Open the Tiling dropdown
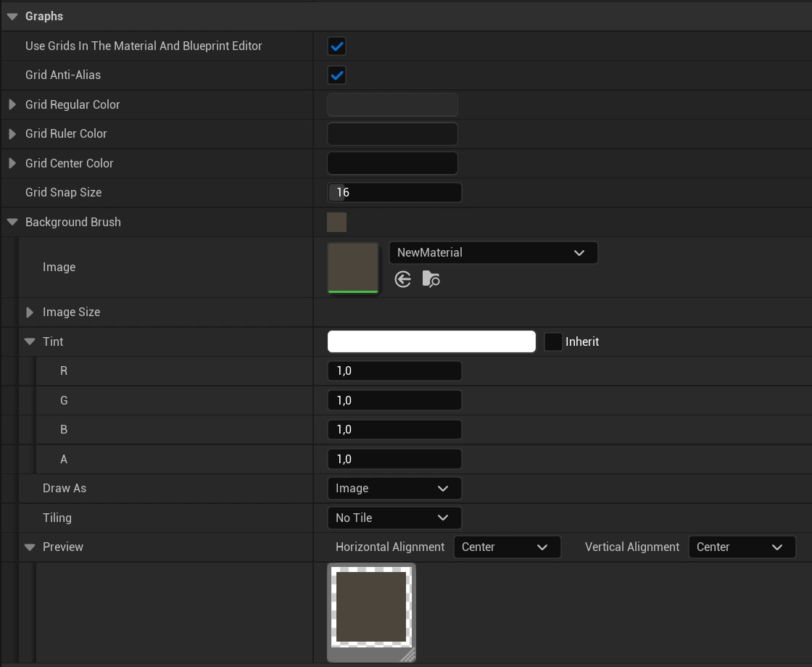This screenshot has height=667, width=812. tap(394, 518)
